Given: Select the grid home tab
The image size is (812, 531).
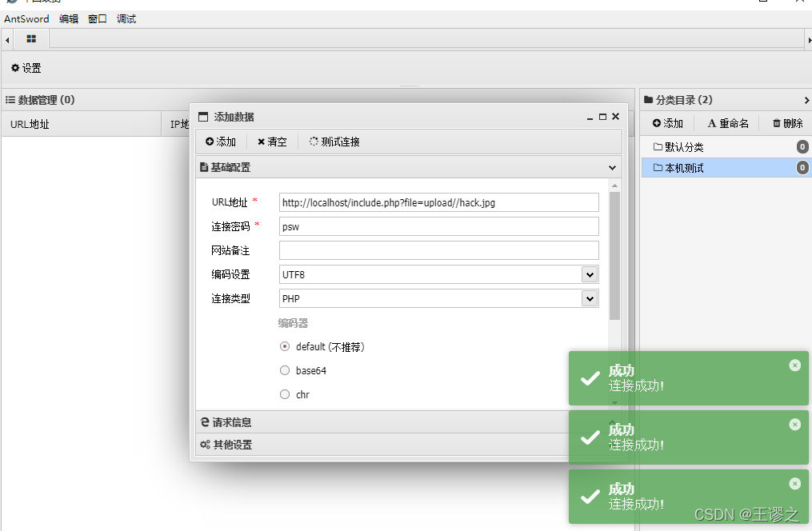Looking at the screenshot, I should (31, 39).
